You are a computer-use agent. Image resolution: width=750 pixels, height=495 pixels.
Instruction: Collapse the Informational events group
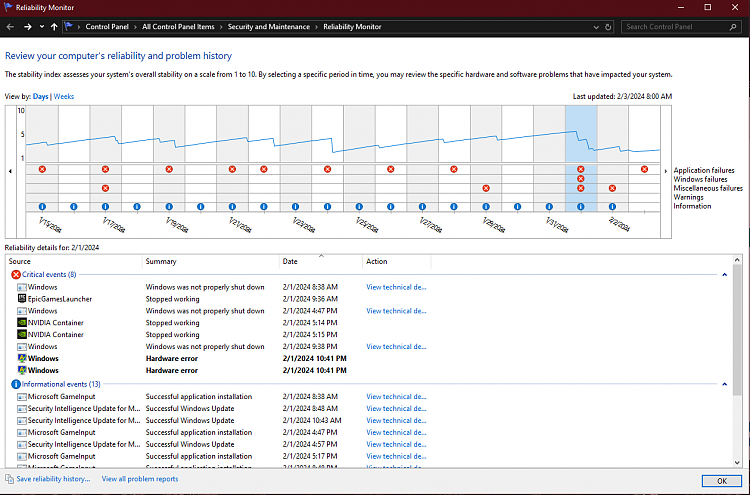[x=725, y=384]
